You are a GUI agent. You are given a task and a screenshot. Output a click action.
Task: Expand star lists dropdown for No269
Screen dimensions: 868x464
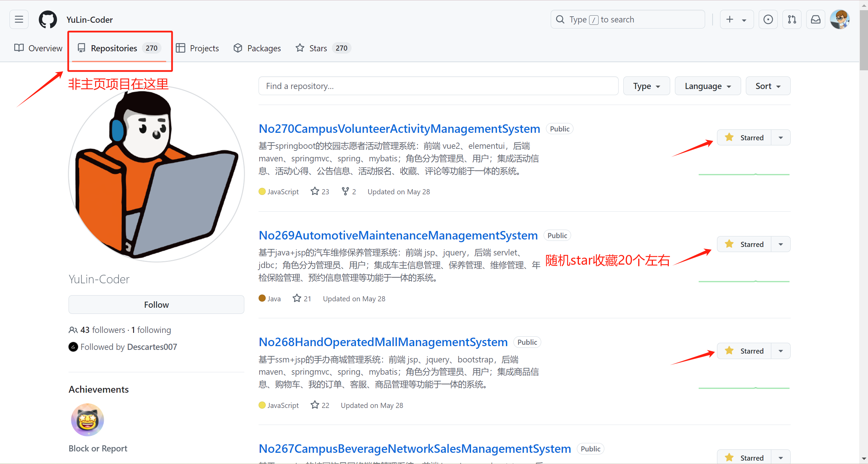tap(781, 244)
